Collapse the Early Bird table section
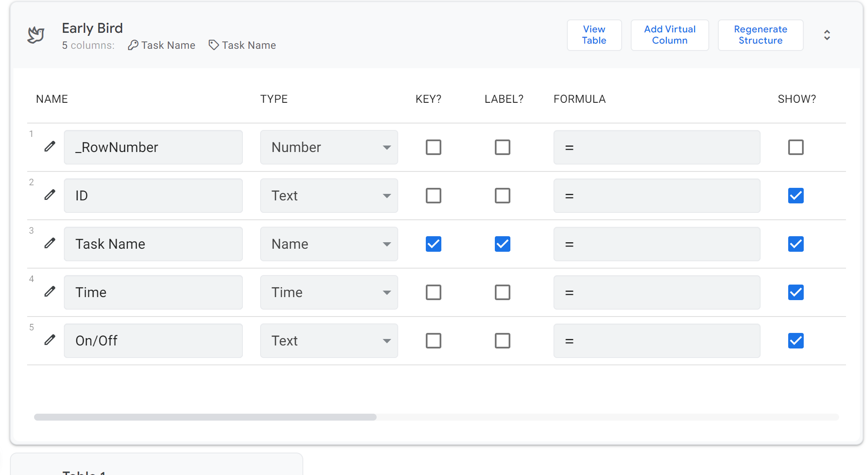Screen dimensions: 868x475 tap(827, 35)
